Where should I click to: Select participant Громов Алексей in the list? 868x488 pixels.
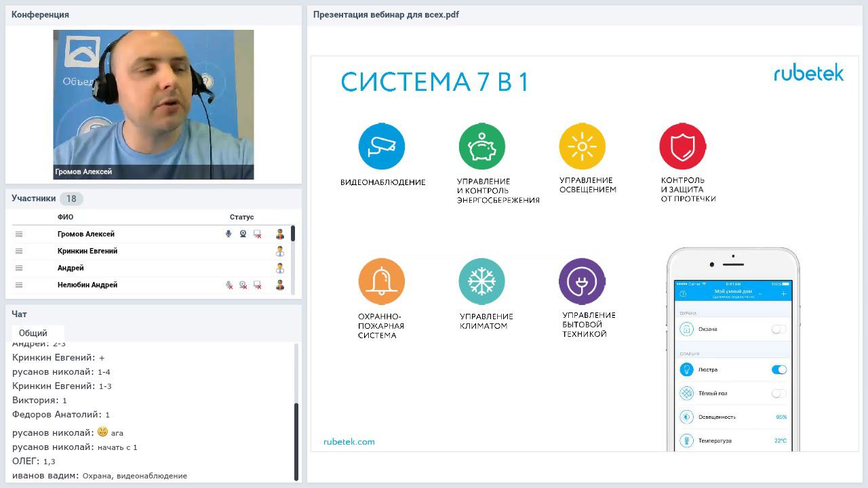pos(86,234)
